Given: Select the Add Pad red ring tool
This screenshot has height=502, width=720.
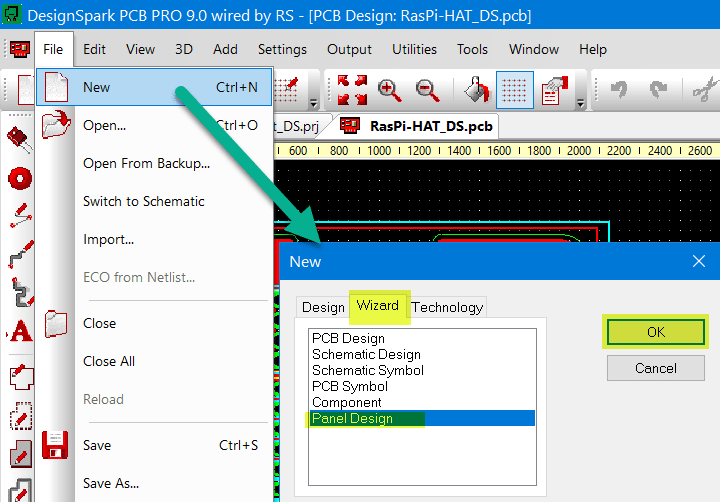Looking at the screenshot, I should (x=20, y=178).
